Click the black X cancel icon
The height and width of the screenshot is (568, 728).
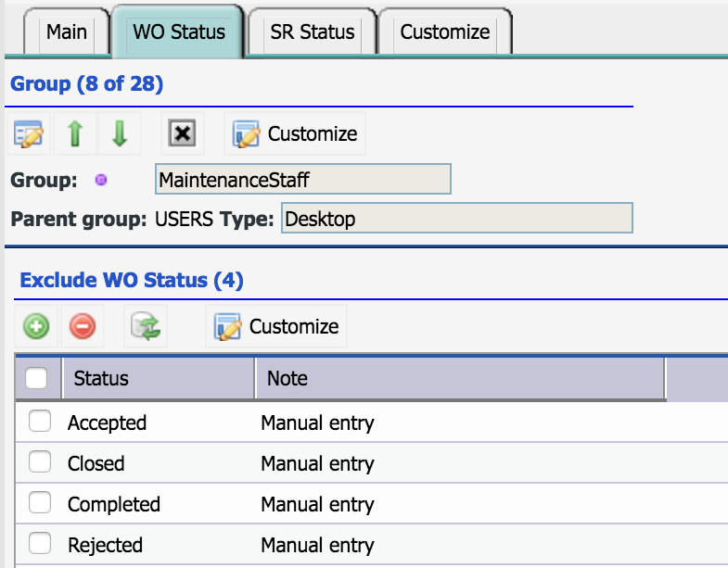(183, 134)
